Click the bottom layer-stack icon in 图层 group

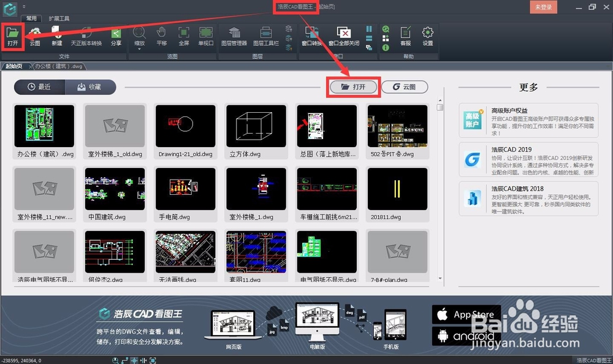point(289,47)
